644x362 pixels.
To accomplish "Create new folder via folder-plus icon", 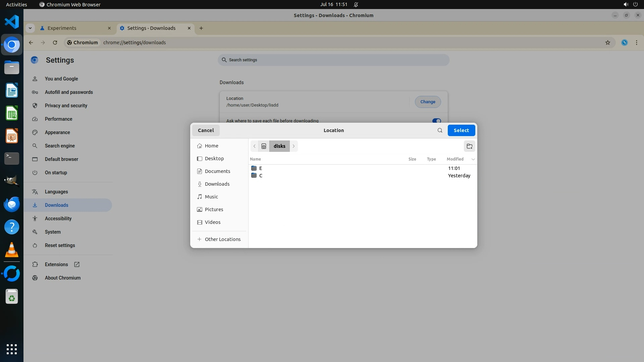I will click(x=469, y=146).
